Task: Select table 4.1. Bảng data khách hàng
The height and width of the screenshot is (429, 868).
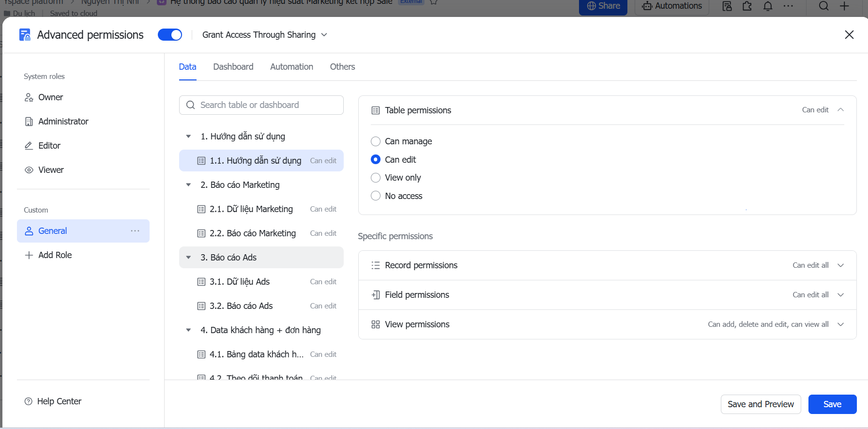Action: click(261, 354)
